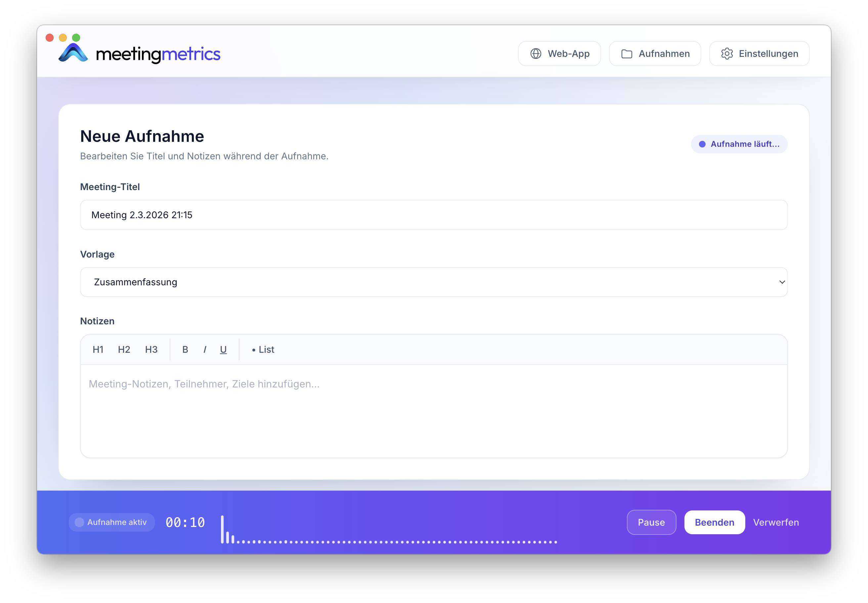Click Beenden to finish recording
The height and width of the screenshot is (603, 868).
714,522
